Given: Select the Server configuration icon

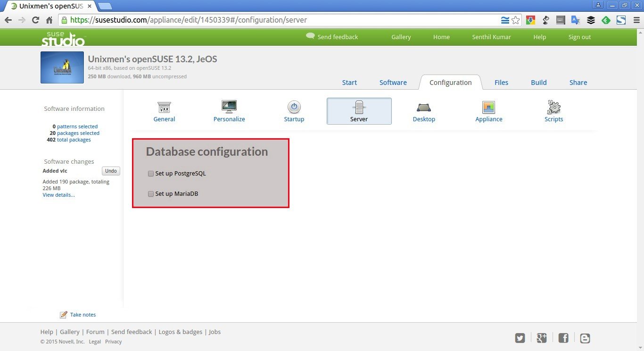Looking at the screenshot, I should click(359, 107).
